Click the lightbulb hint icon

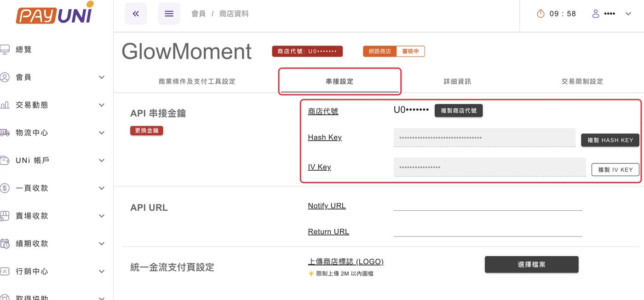click(x=311, y=274)
